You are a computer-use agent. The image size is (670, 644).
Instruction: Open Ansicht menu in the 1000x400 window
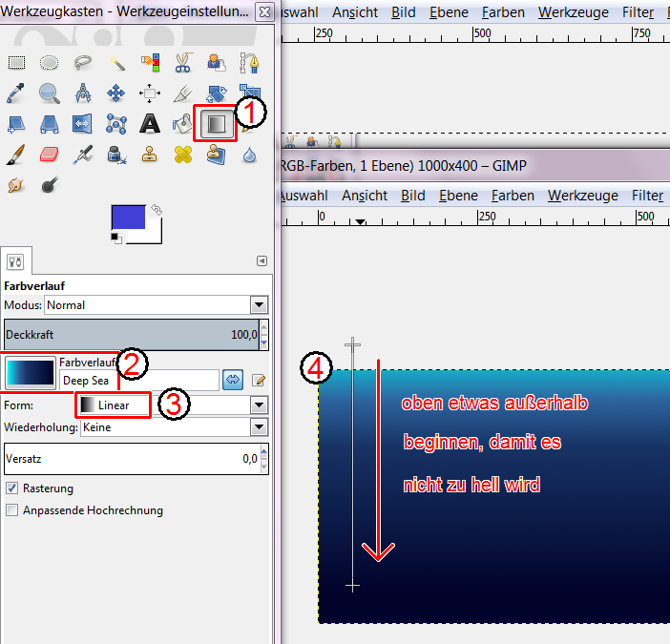[365, 196]
